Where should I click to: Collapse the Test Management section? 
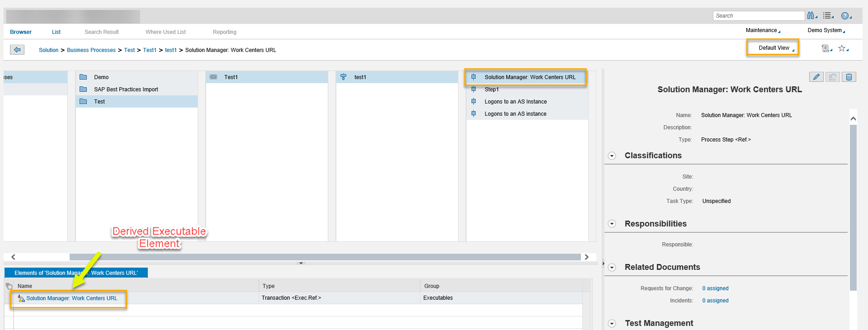pos(612,324)
